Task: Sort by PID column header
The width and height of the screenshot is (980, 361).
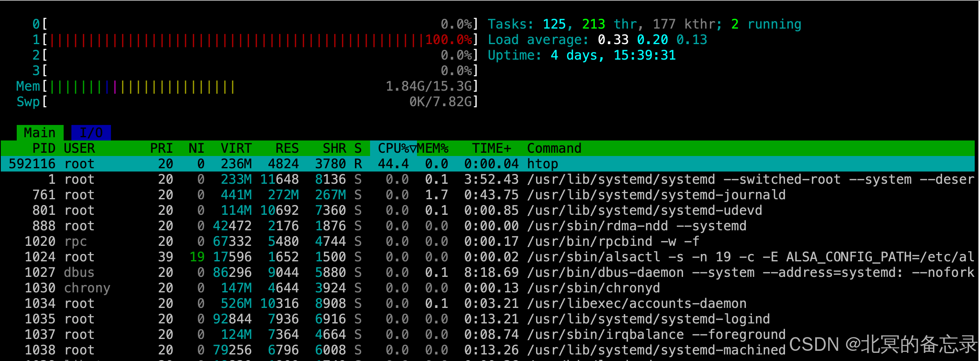Action: coord(44,148)
